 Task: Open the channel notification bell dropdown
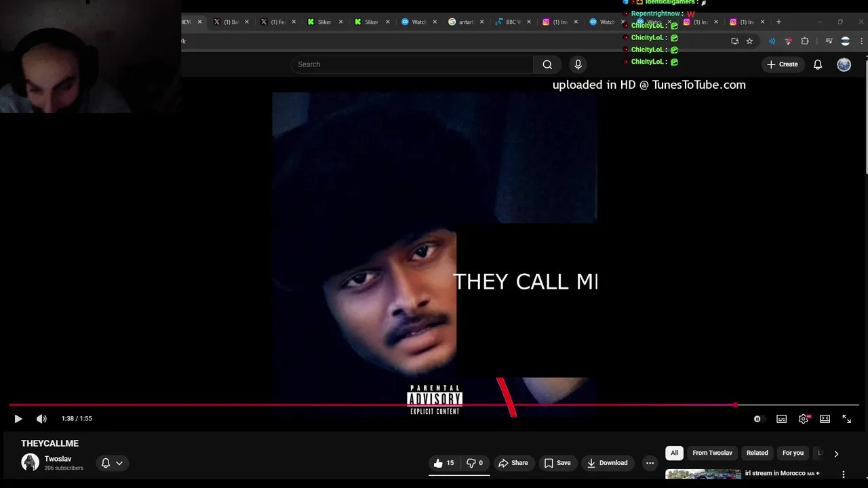[112, 463]
